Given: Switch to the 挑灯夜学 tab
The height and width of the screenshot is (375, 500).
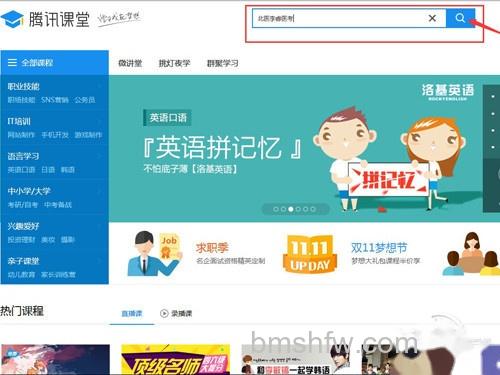Looking at the screenshot, I should click(174, 63).
